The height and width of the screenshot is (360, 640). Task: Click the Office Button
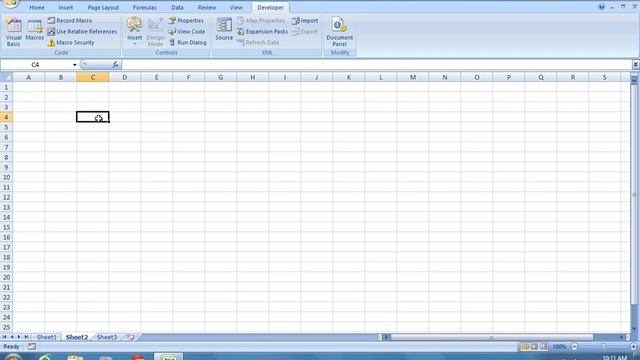(x=11, y=4)
